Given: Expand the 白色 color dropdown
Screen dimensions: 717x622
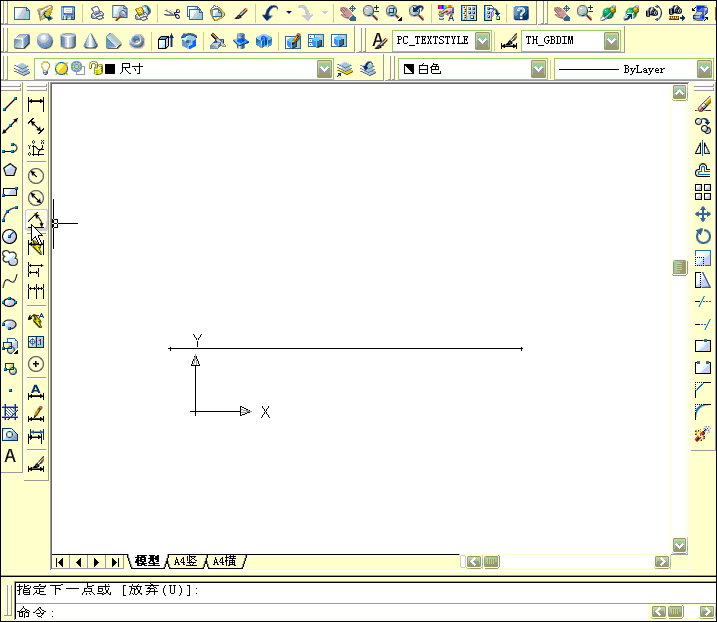Looking at the screenshot, I should pyautogui.click(x=539, y=69).
